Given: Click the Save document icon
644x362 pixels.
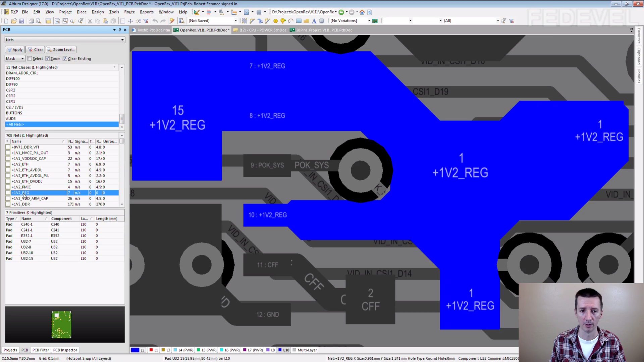Looking at the screenshot, I should [21, 21].
